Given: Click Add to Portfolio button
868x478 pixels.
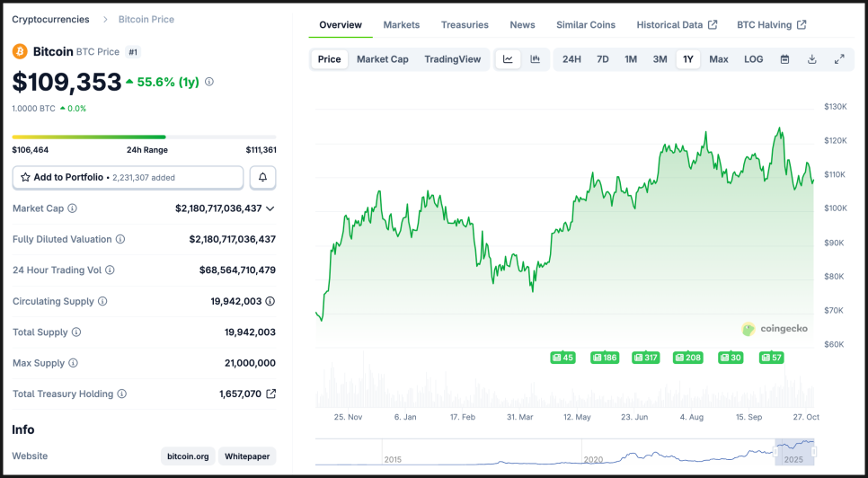Looking at the screenshot, I should (128, 177).
